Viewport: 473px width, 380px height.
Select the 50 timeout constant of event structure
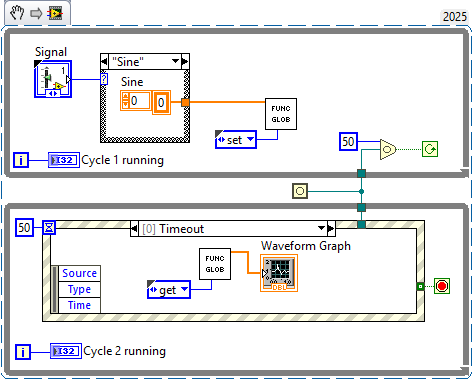pyautogui.click(x=24, y=228)
